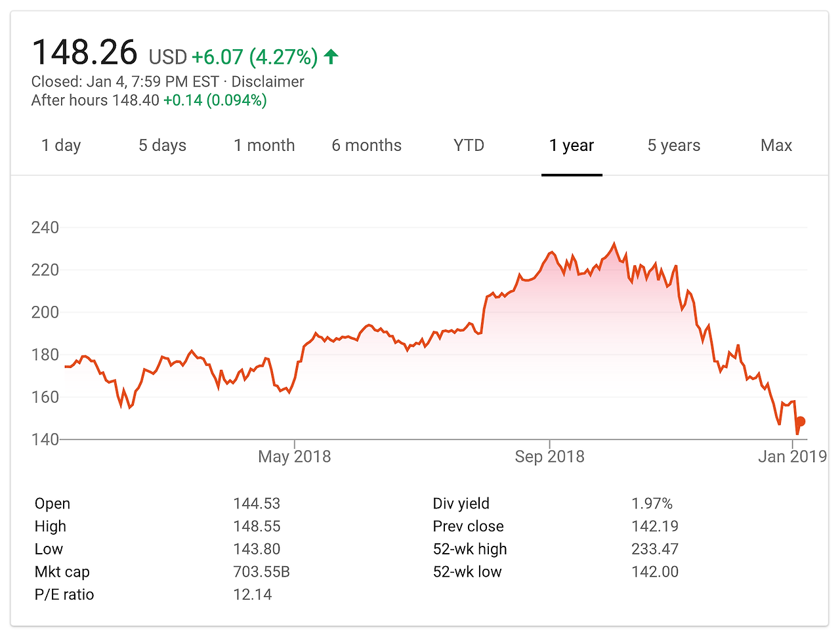
Task: Choose the 6 months tab
Action: [367, 146]
